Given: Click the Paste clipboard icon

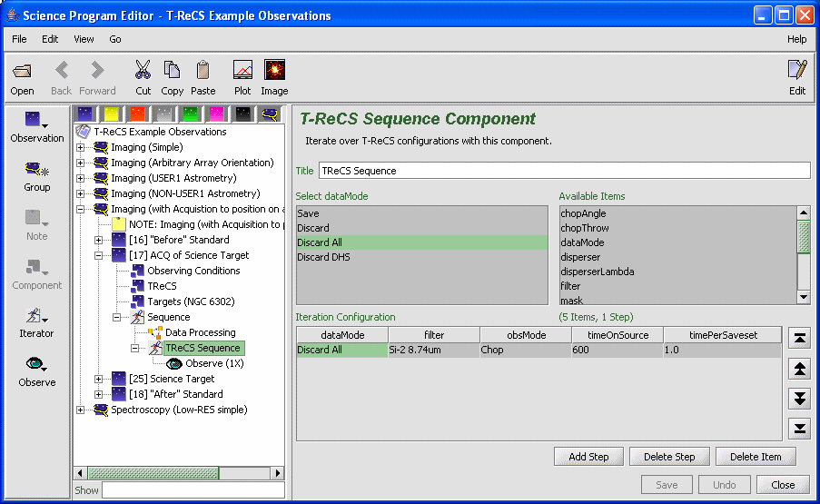Looking at the screenshot, I should [x=203, y=70].
